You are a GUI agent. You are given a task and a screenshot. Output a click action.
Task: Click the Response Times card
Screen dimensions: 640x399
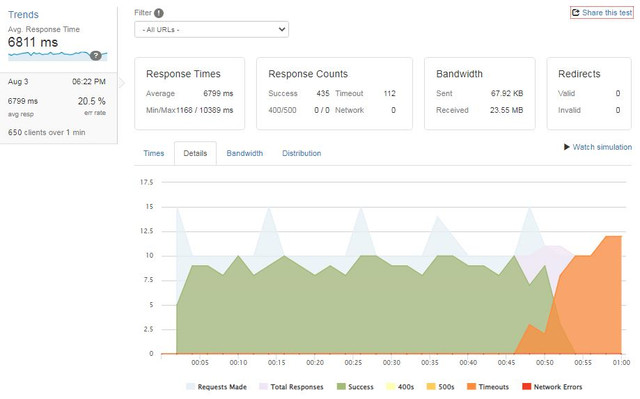coord(190,93)
